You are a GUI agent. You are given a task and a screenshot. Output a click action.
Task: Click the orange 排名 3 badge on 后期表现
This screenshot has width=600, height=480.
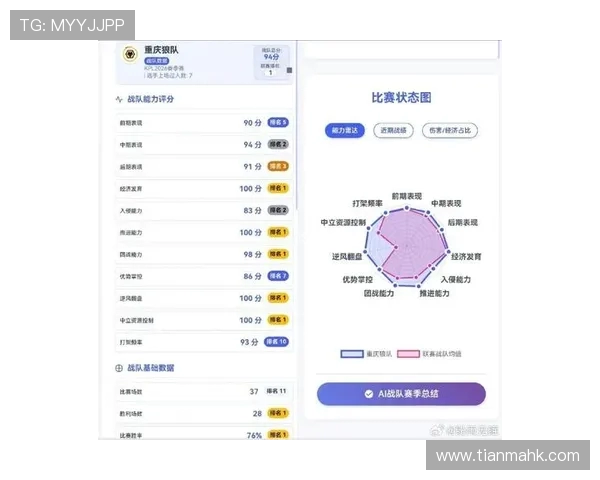click(278, 167)
